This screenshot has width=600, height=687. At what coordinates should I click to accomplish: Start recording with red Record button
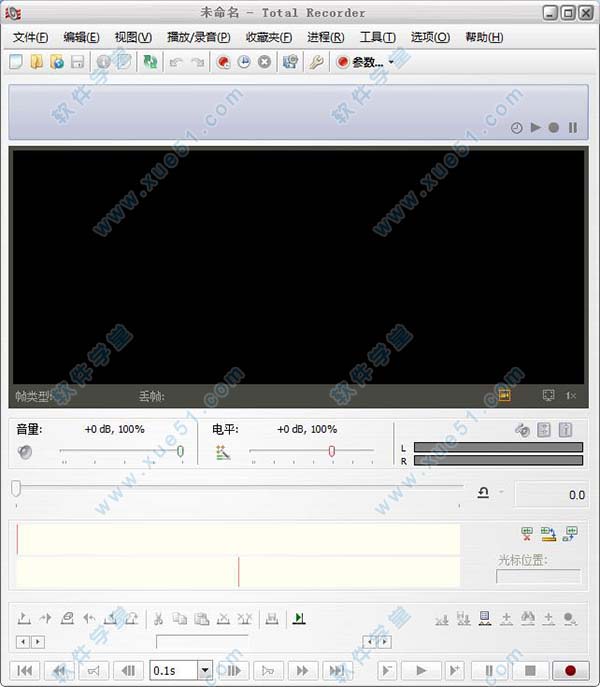[x=570, y=670]
